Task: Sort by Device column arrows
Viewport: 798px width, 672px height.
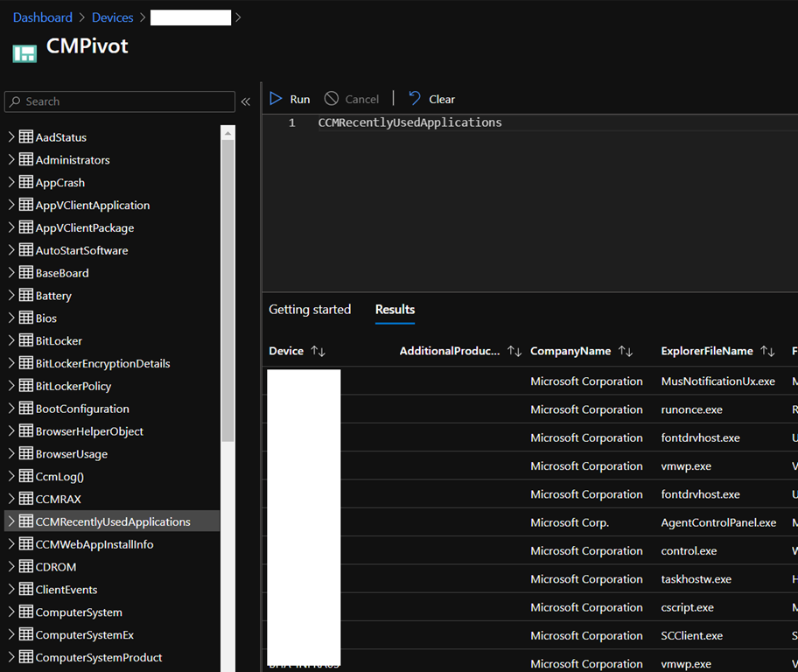Action: (318, 351)
